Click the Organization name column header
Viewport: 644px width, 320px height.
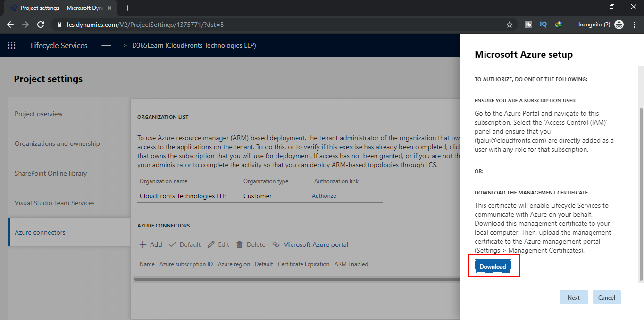click(x=163, y=181)
